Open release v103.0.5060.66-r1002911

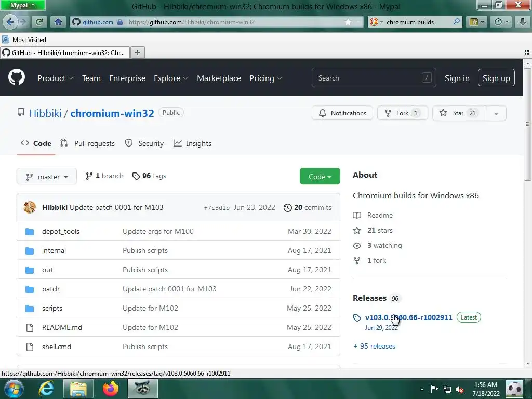click(x=409, y=317)
